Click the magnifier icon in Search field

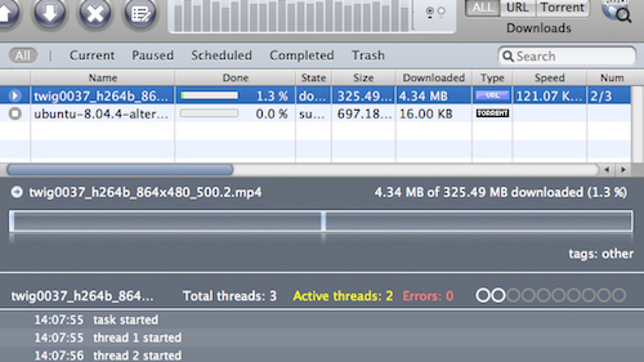tap(508, 56)
